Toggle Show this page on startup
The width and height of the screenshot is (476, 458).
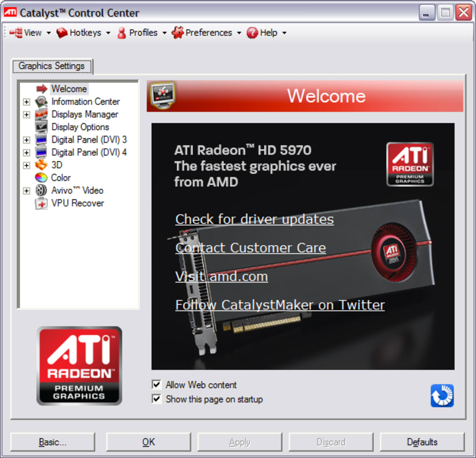point(156,399)
